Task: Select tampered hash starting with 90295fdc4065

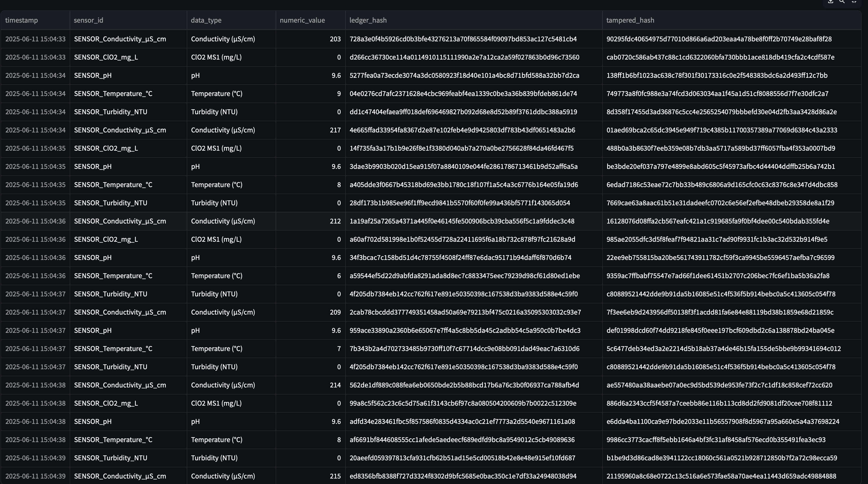Action: (x=732, y=39)
